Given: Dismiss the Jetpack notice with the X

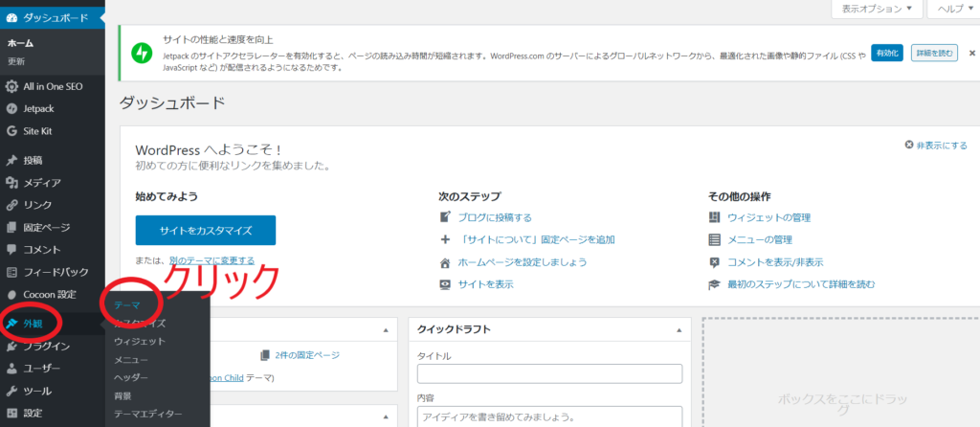Looking at the screenshot, I should pyautogui.click(x=972, y=54).
